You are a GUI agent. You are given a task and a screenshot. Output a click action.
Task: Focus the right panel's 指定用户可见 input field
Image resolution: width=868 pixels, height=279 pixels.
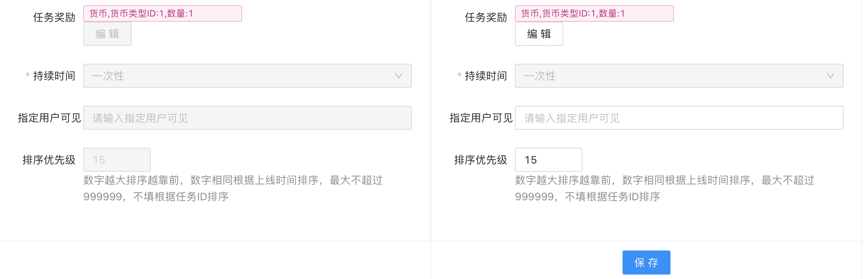pos(679,118)
